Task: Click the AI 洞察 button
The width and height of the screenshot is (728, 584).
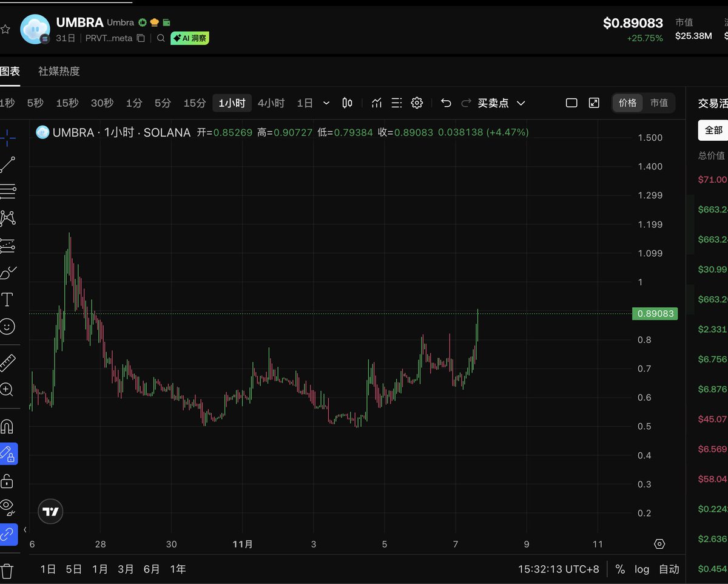Action: click(190, 38)
